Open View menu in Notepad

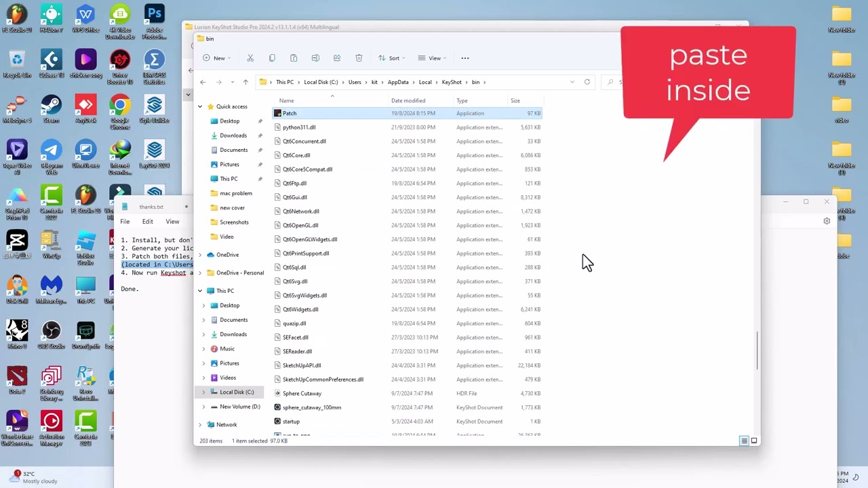pyautogui.click(x=173, y=222)
